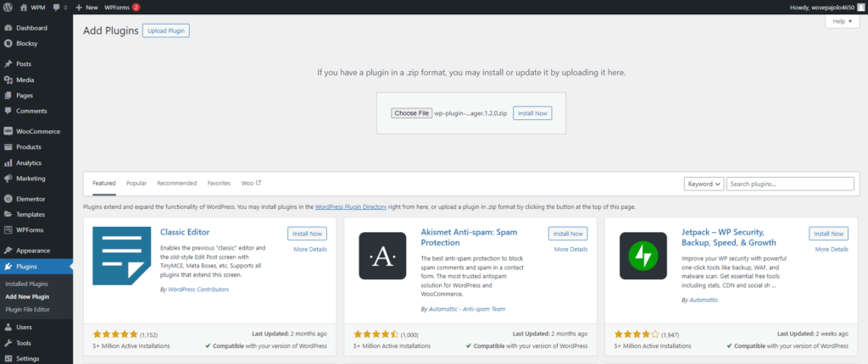Click Install Now for uploaded zip file

[532, 113]
